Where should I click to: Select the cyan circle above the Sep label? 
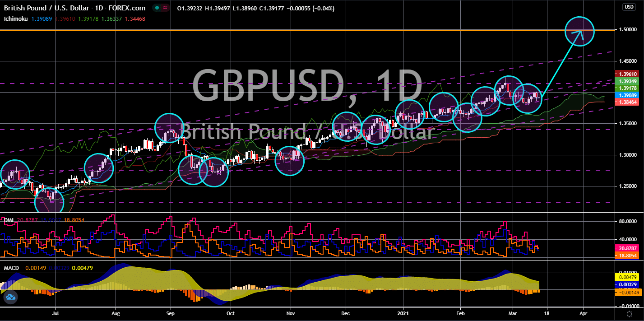(170, 128)
